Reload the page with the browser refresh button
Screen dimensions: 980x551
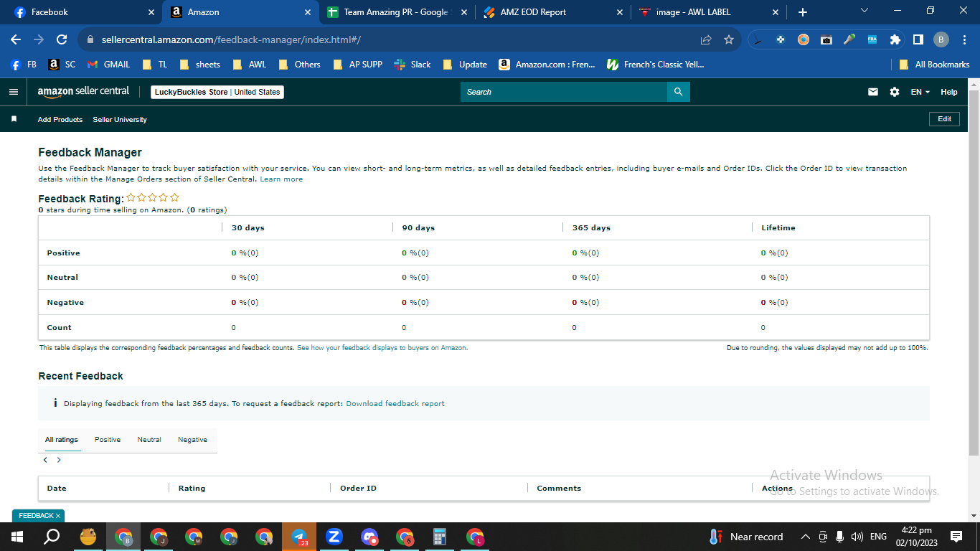pos(62,39)
